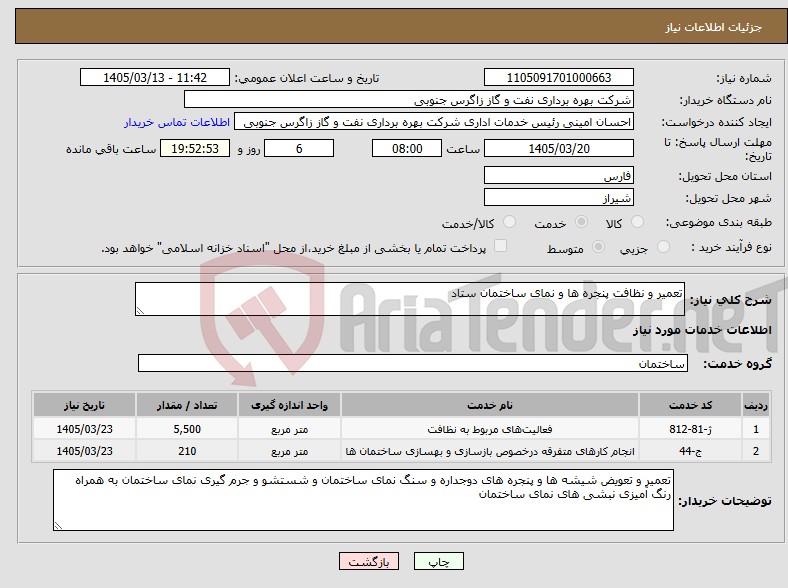Select the خدمت radio button
Image resolution: width=788 pixels, height=588 pixels.
[581, 222]
